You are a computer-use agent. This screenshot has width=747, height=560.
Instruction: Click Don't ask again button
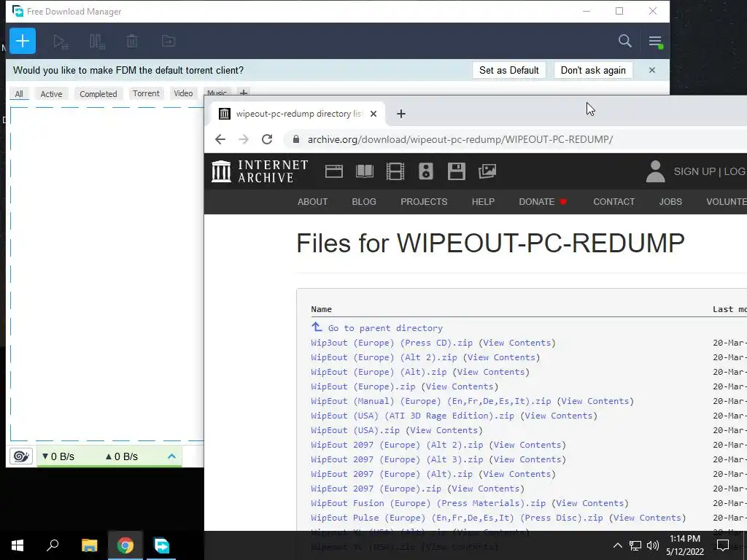tap(593, 70)
